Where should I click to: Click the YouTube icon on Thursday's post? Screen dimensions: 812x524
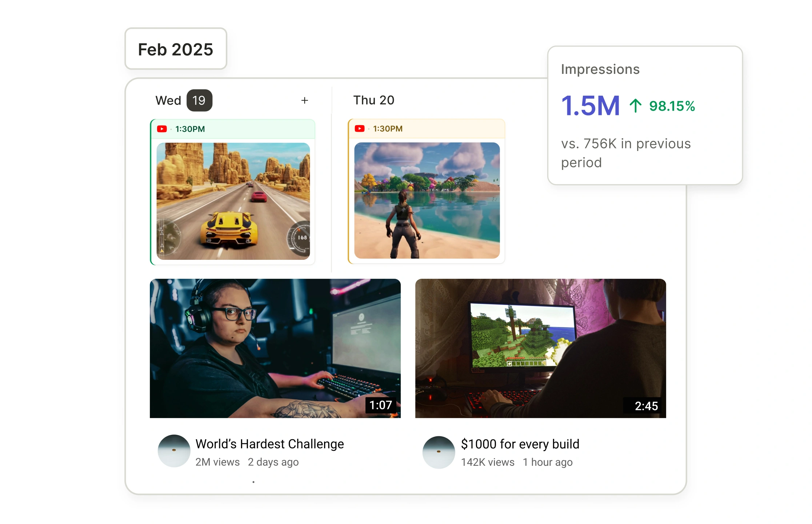click(x=360, y=129)
